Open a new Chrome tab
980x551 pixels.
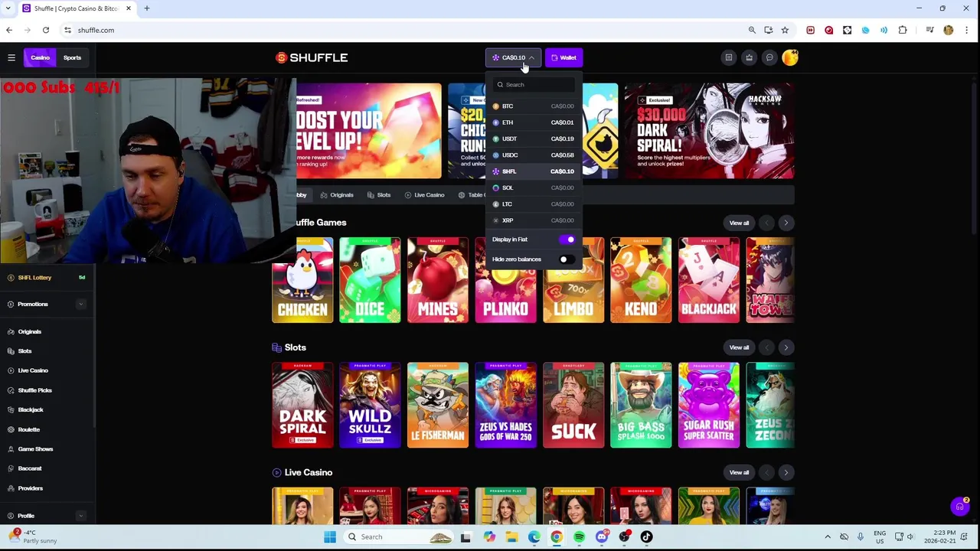pyautogui.click(x=146, y=8)
